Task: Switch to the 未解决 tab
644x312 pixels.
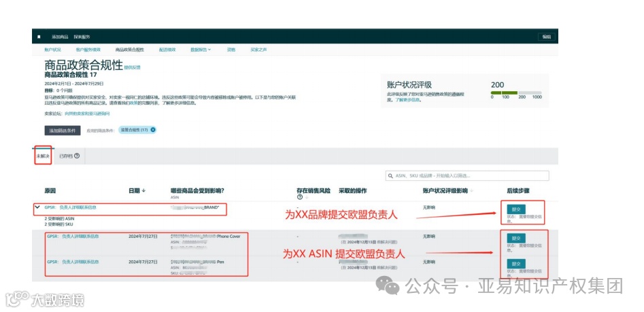Action: (x=43, y=156)
